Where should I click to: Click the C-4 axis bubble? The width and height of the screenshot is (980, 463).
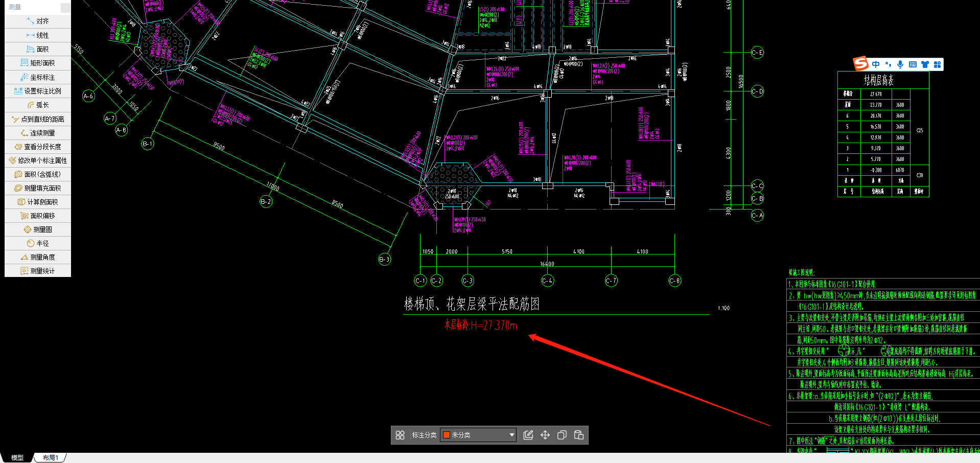(547, 281)
